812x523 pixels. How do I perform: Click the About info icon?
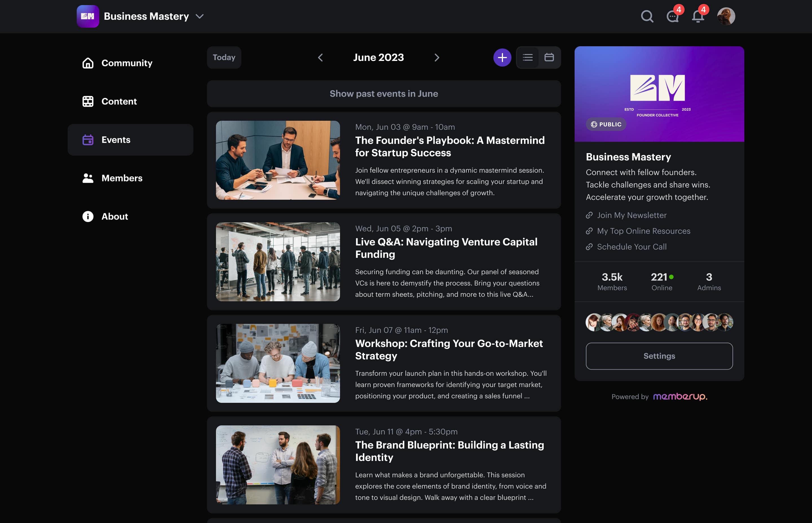(88, 216)
